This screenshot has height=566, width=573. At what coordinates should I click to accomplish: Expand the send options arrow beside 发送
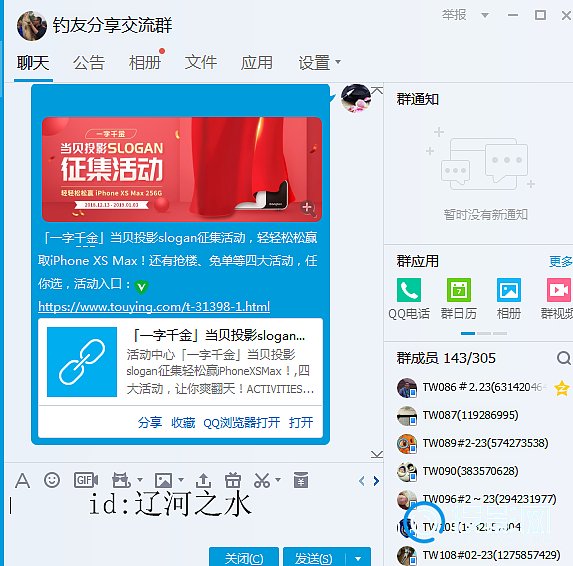(x=358, y=558)
